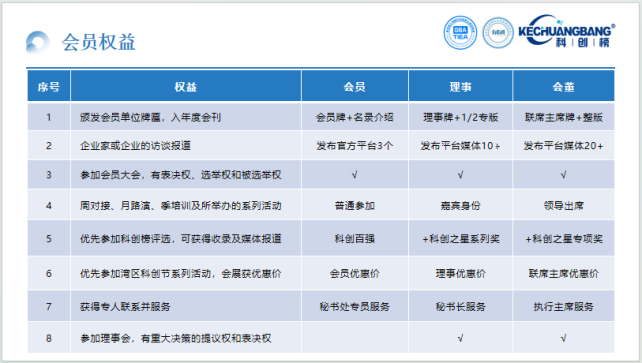Viewport: 642px width, 363px height.
Task: Click the 会董 checkmark in row 3
Action: [x=563, y=175]
